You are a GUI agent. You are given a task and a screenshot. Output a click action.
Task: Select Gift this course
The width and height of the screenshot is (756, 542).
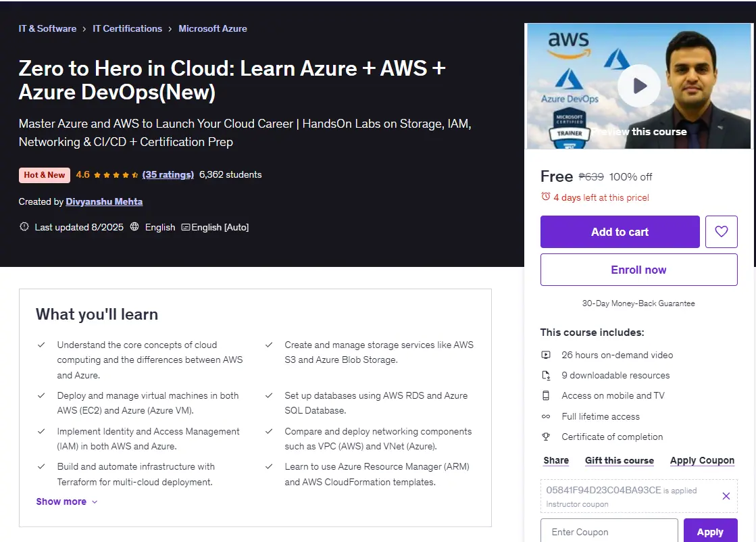pyautogui.click(x=619, y=460)
